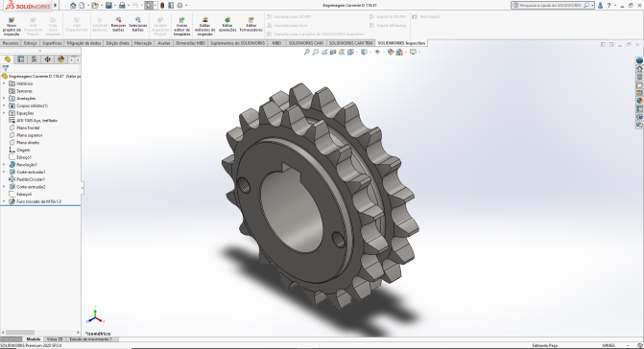Click the Rebuild traffic light icon
This screenshot has height=349, width=644.
click(x=162, y=6)
